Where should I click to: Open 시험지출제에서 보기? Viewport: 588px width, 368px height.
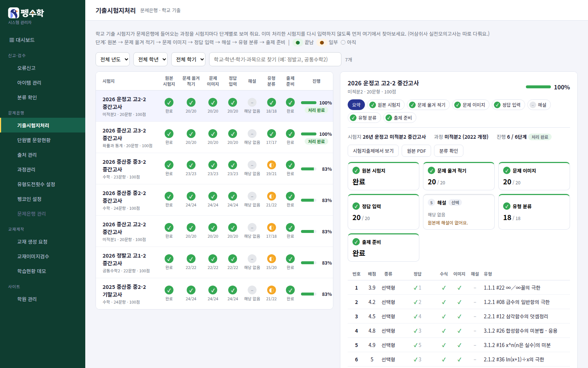(x=373, y=151)
